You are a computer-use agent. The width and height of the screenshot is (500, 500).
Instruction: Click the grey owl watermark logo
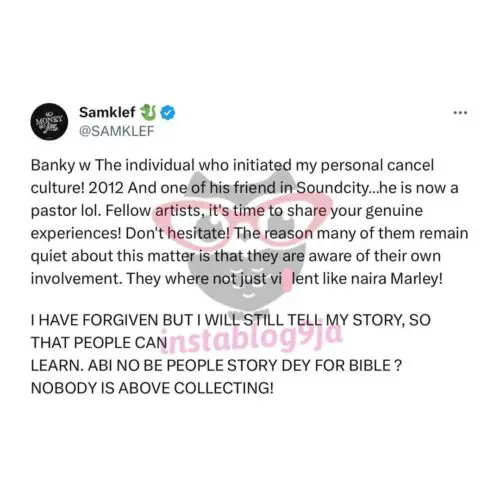tap(245, 240)
